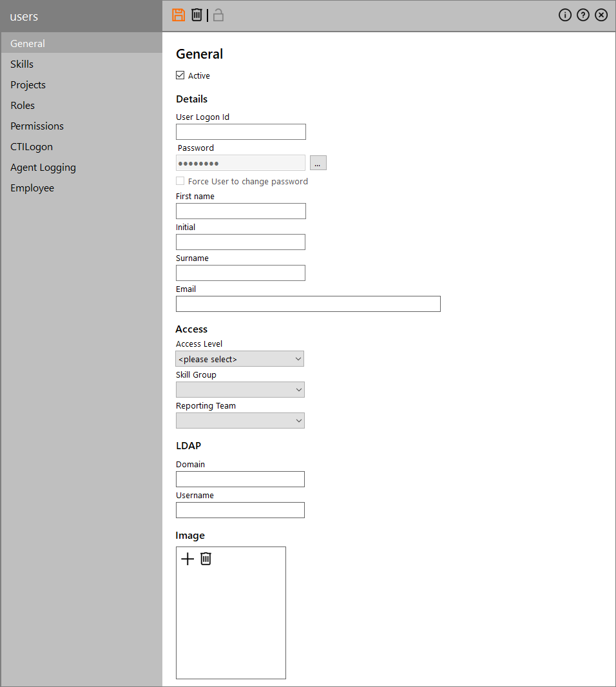Select the General sidebar item
Image resolution: width=616 pixels, height=687 pixels.
[81, 43]
